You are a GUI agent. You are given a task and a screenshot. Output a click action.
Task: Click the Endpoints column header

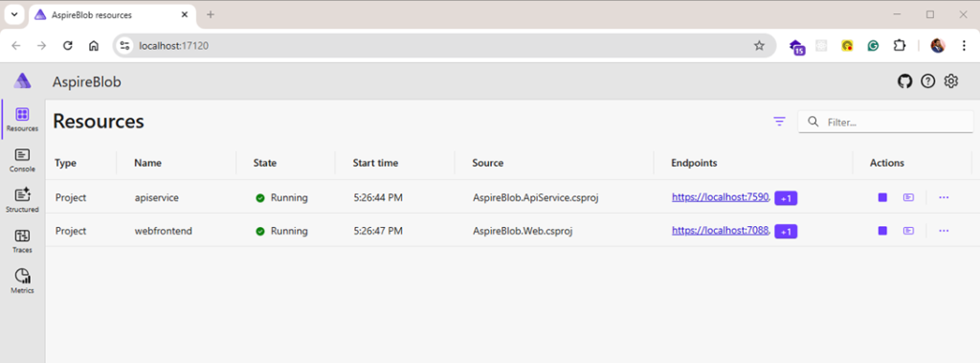click(695, 163)
